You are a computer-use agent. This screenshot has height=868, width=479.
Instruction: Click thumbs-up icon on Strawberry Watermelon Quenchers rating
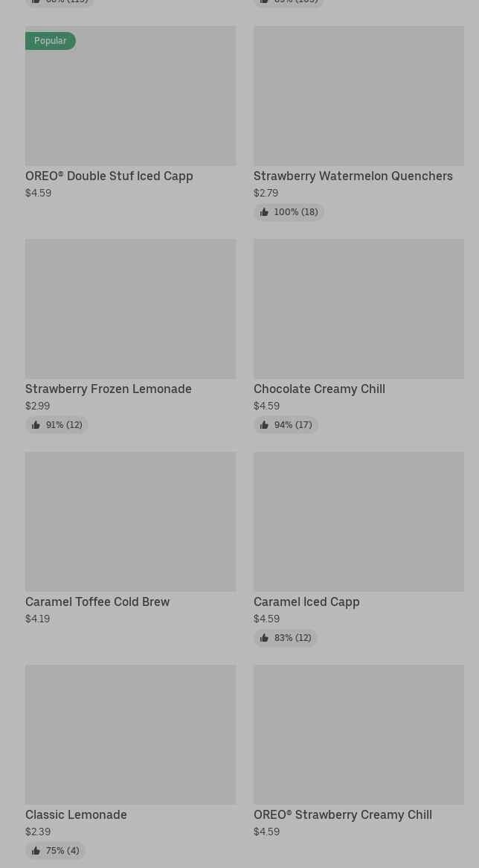pyautogui.click(x=264, y=212)
